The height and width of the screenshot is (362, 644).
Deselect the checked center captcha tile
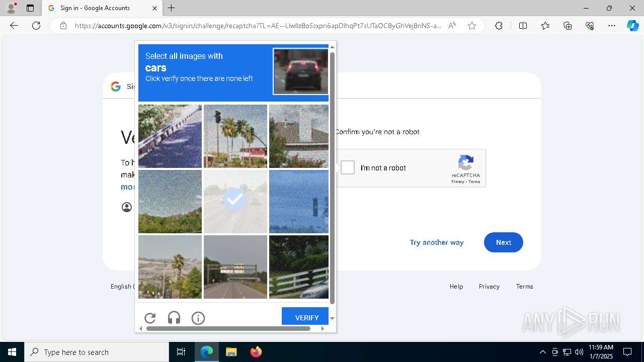[x=235, y=201]
